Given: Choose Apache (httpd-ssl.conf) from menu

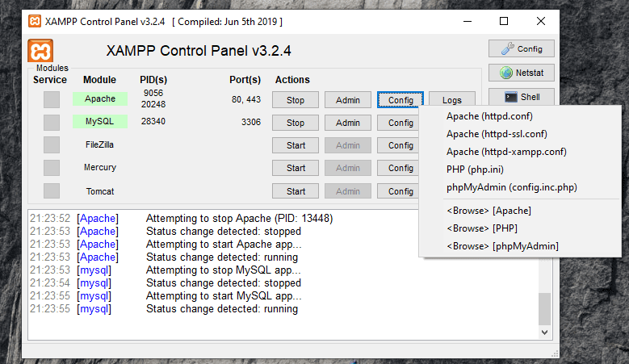Looking at the screenshot, I should [x=520, y=134].
